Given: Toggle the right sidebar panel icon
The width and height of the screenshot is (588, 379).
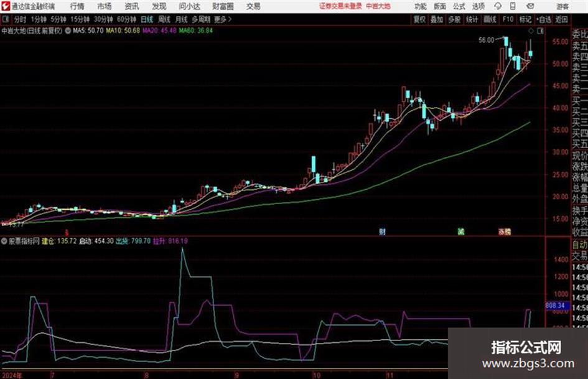Looking at the screenshot, I should 540,31.
